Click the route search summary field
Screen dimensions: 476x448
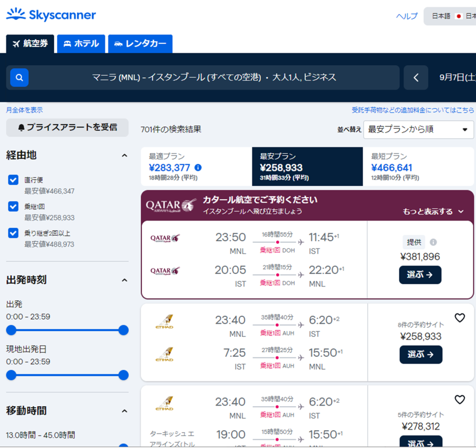point(214,78)
